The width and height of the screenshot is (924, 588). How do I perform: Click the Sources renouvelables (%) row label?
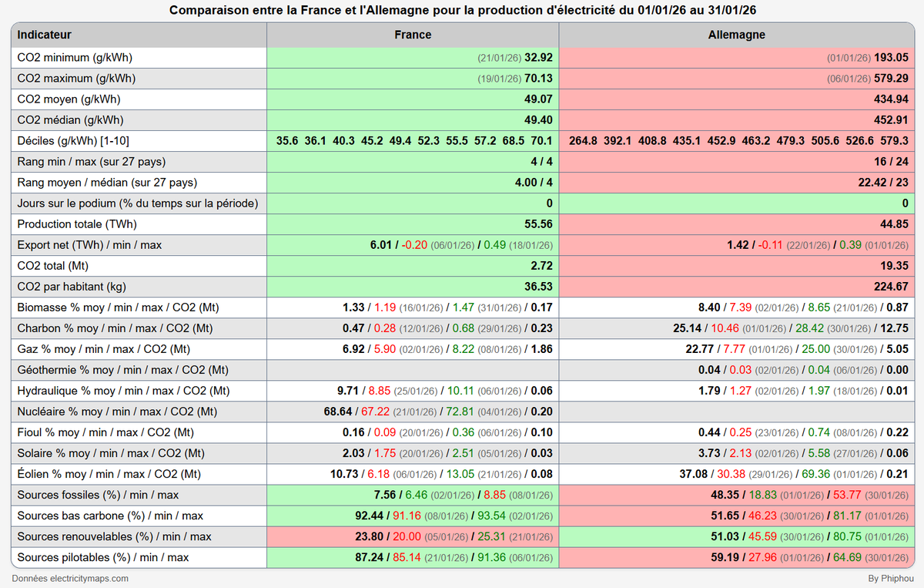[x=114, y=536]
